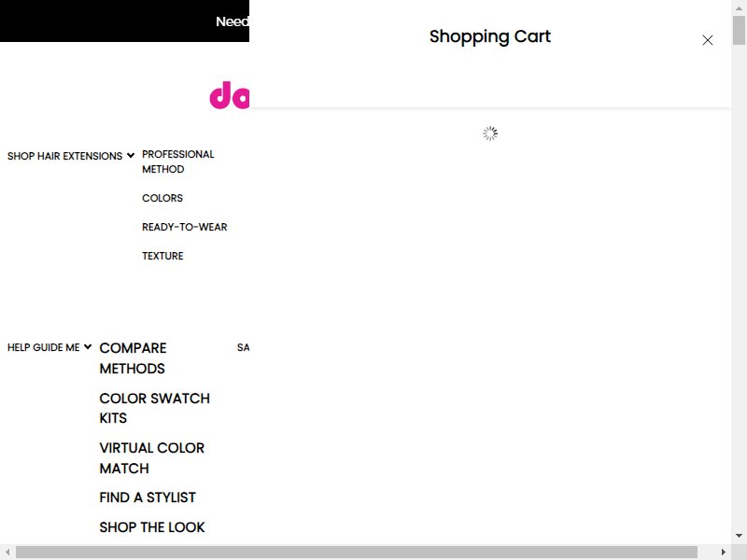747x560 pixels.
Task: Click scroll right arrow on horizontal scrollbar
Action: click(x=723, y=553)
